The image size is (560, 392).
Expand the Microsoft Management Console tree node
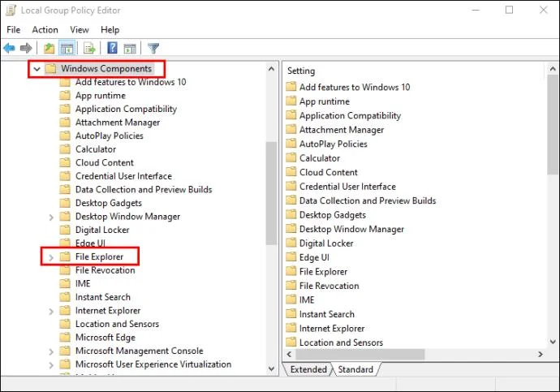51,351
